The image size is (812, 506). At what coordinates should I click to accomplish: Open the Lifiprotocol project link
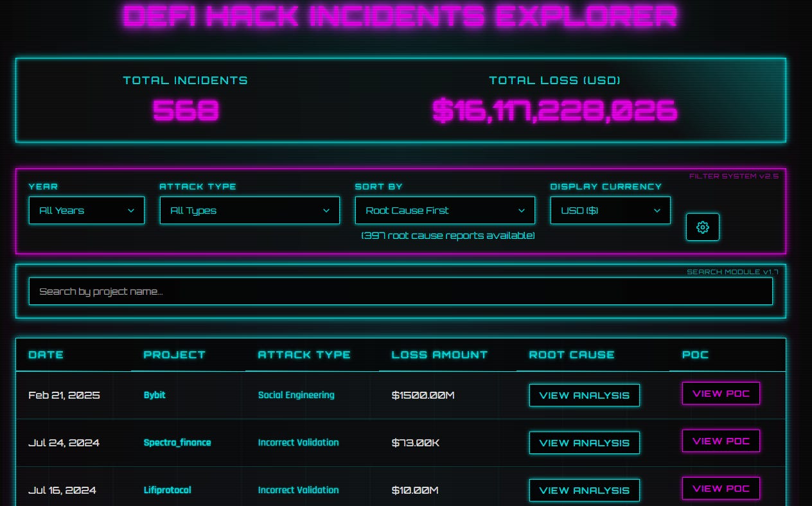click(x=168, y=490)
